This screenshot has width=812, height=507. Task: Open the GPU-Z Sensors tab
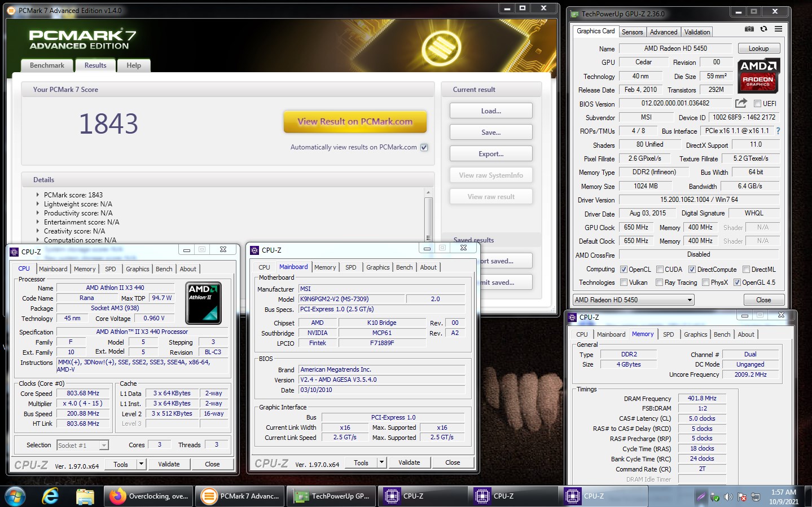(632, 32)
